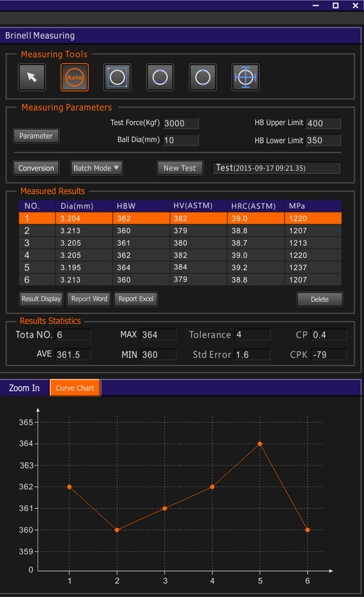Image resolution: width=364 pixels, height=597 pixels.
Task: Click the CP value 0.4
Action: point(329,335)
